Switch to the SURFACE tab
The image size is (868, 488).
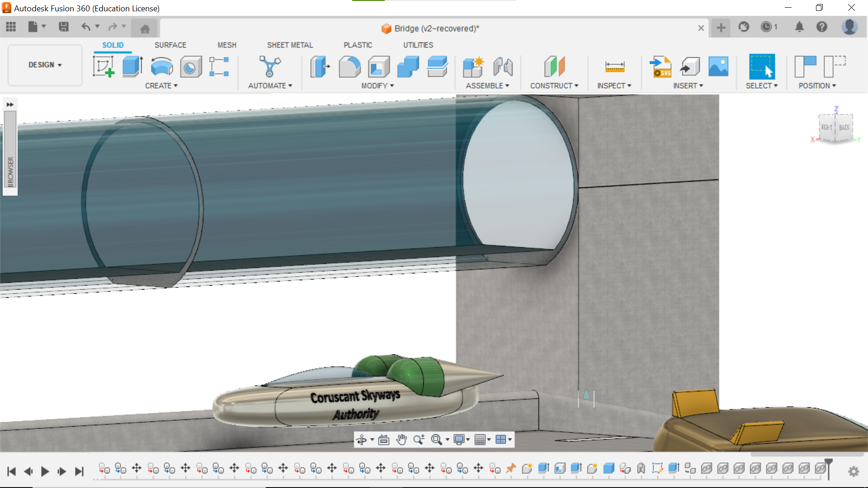pos(170,45)
